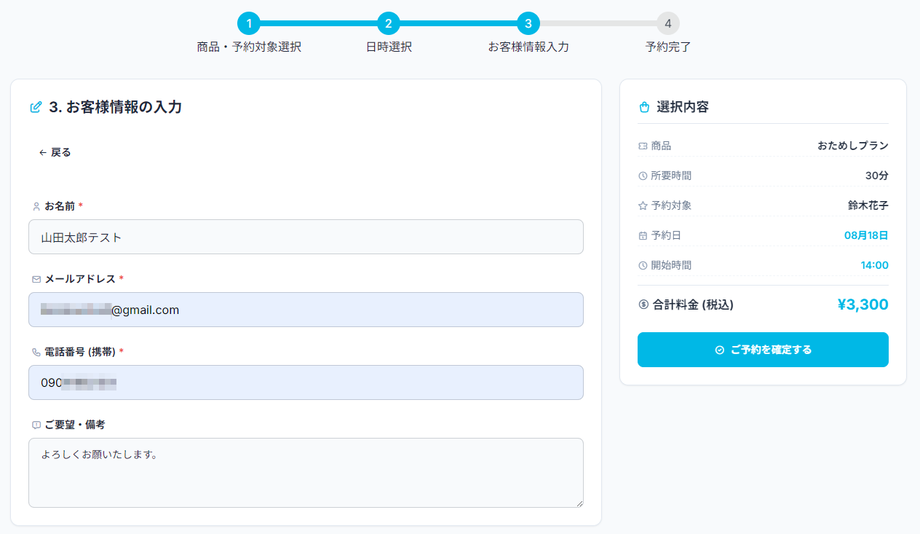Click the shopping bag icon beside 選択内容
Screen dimensions: 920x534
point(644,107)
